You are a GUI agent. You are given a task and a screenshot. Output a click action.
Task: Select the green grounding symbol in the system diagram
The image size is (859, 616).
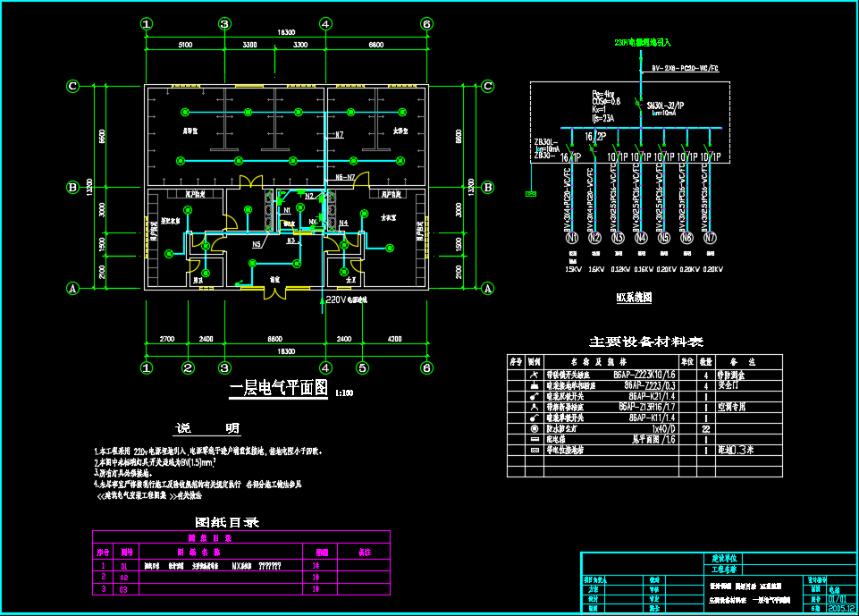[531, 193]
